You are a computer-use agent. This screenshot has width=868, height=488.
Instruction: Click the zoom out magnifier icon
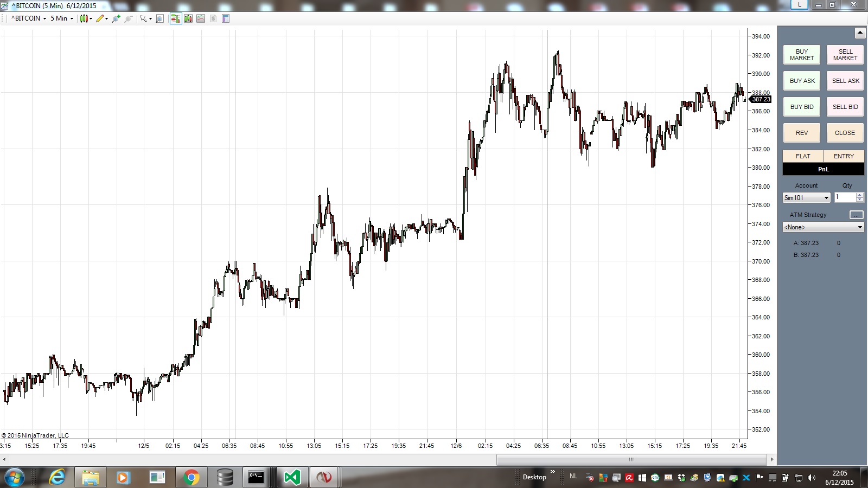click(x=128, y=18)
